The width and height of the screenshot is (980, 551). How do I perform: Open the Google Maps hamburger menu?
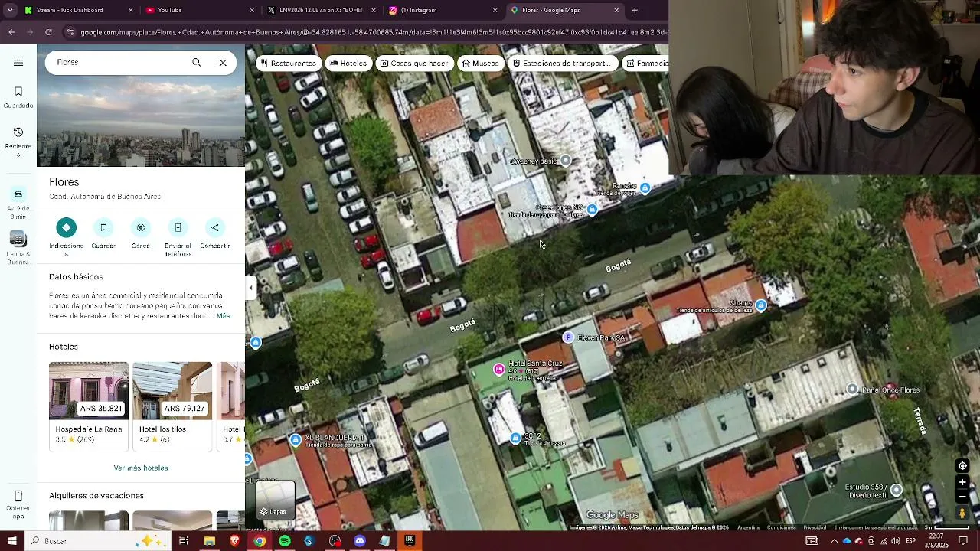[18, 63]
